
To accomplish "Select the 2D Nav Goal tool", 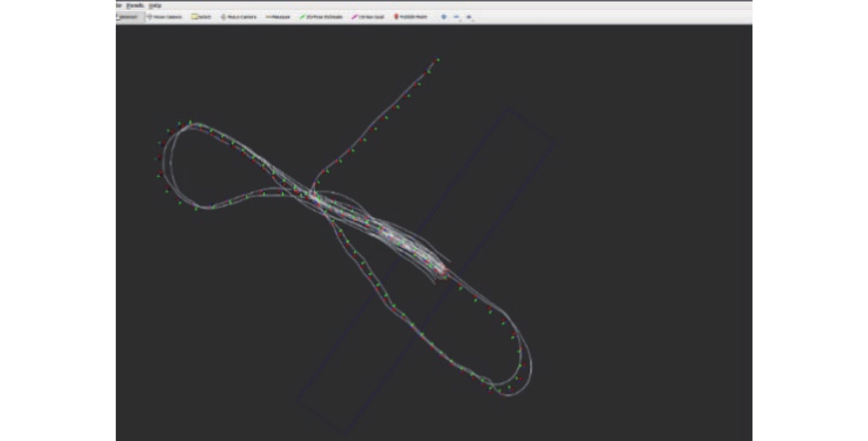I will [x=368, y=17].
